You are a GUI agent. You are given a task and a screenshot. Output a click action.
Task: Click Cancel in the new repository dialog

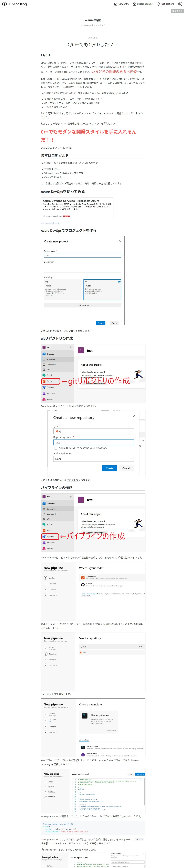[x=126, y=468]
